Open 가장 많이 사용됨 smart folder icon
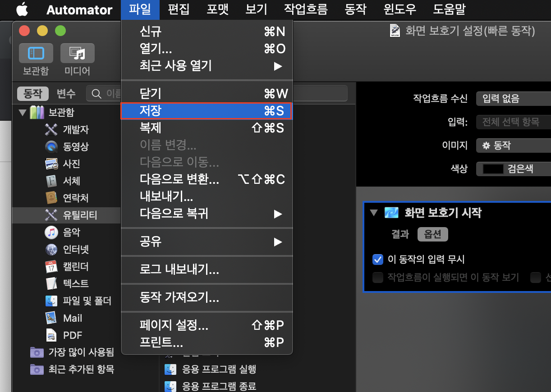This screenshot has width=551, height=392. click(x=37, y=352)
